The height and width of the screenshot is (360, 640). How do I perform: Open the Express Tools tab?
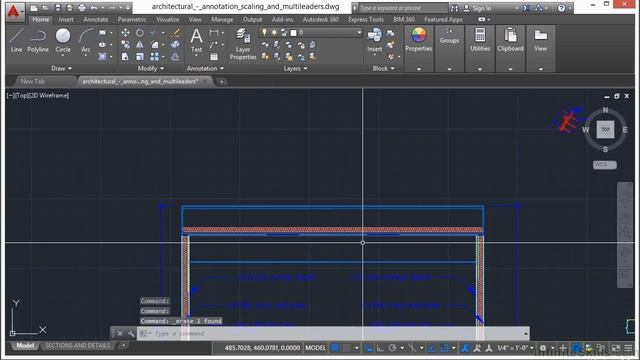(x=366, y=19)
